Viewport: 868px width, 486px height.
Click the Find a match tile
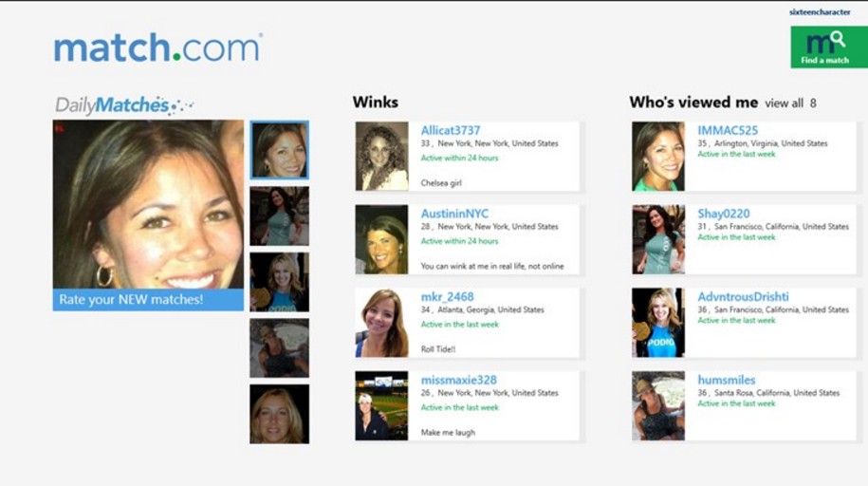click(829, 47)
